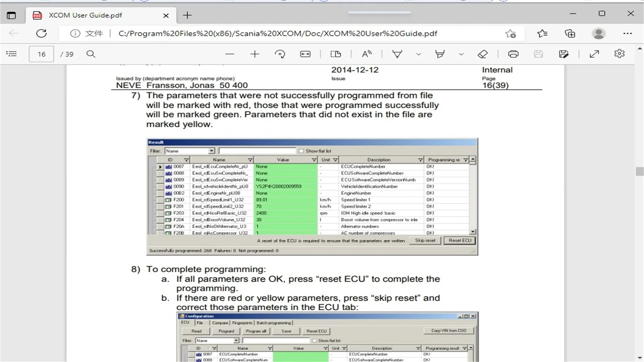Screen dimensions: 644x362
Task: Click fit to width icon
Action: tap(305, 54)
